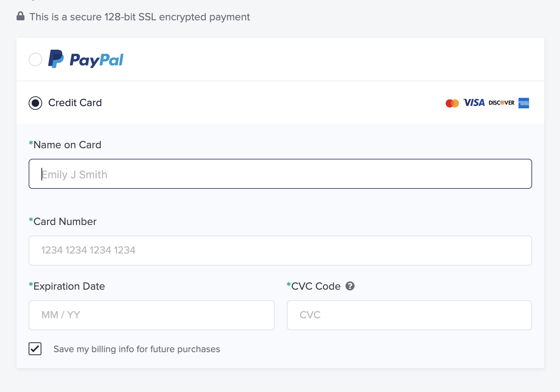The image size is (560, 392).
Task: Click into the Card Number field
Action: (x=280, y=251)
